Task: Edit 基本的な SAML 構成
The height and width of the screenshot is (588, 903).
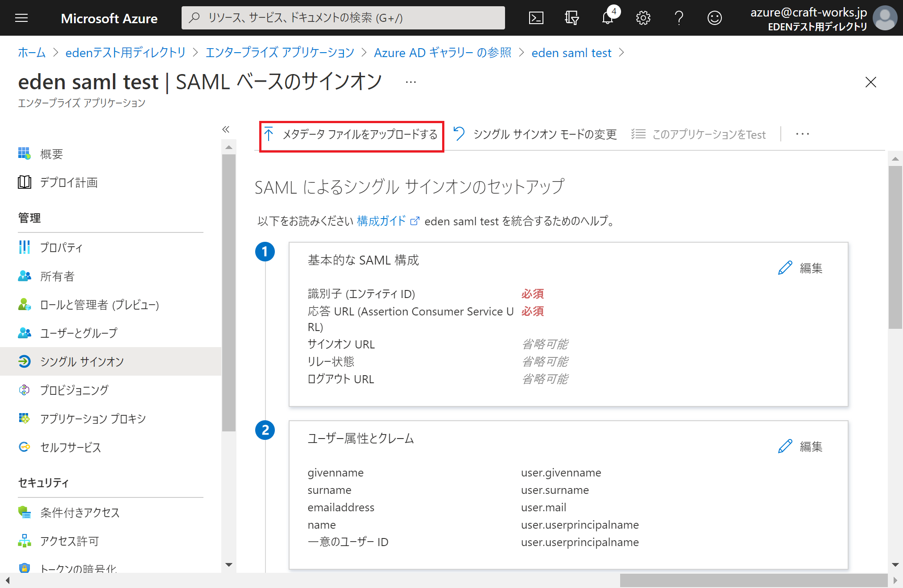Action: click(800, 268)
